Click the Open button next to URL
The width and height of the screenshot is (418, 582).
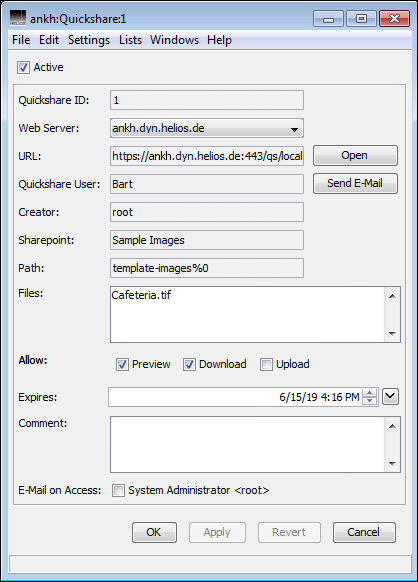[x=355, y=156]
